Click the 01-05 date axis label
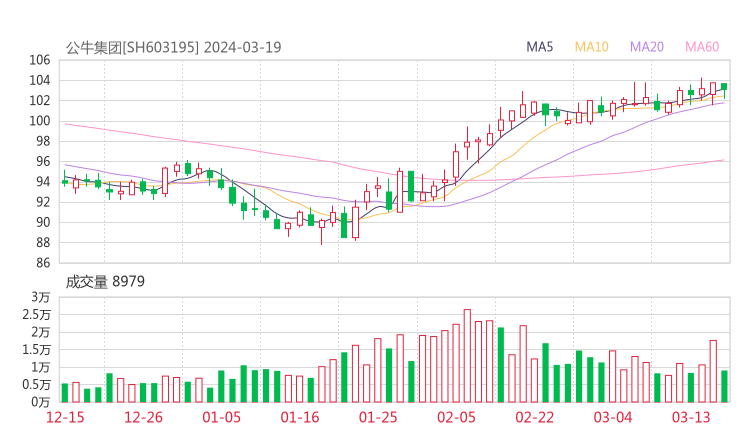The width and height of the screenshot is (740, 440). pos(221,417)
